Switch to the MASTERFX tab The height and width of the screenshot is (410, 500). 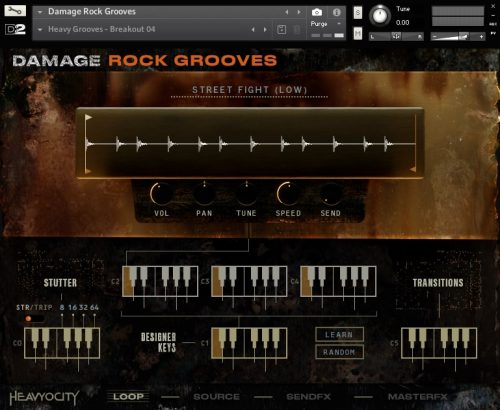coord(418,397)
